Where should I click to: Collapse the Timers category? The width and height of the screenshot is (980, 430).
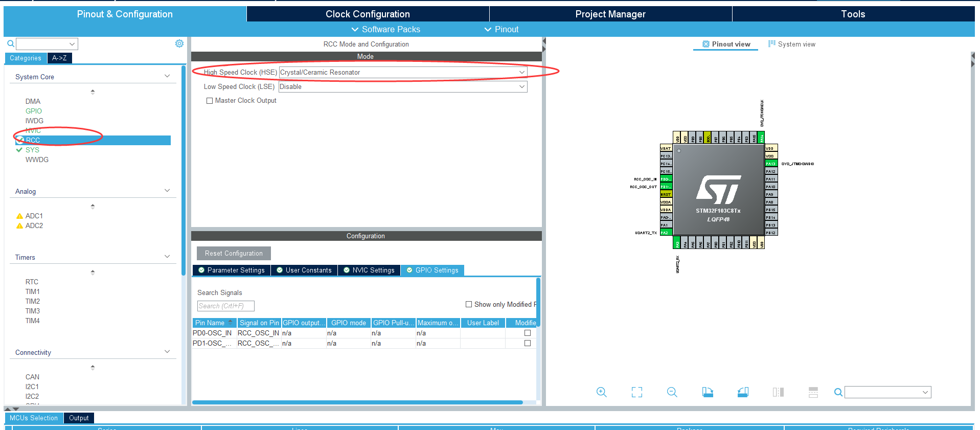(167, 257)
